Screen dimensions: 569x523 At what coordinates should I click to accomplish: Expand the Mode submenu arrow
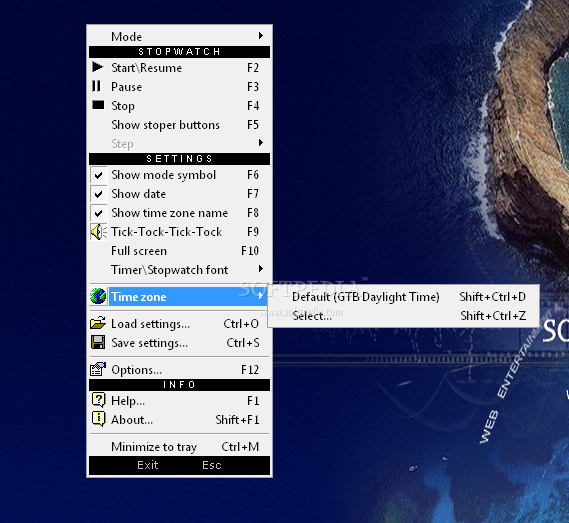click(x=261, y=36)
